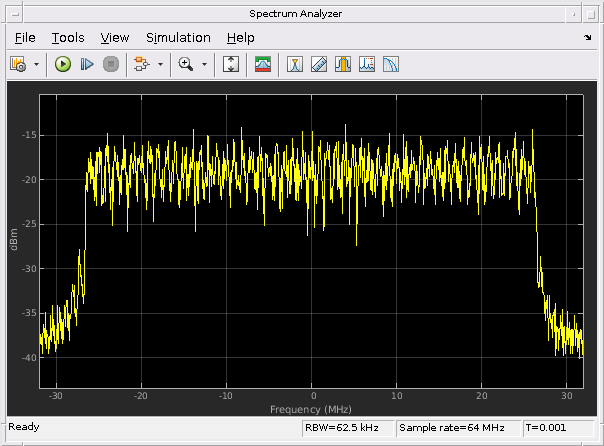Select the Zoom In magnifier tool
This screenshot has height=446, width=604.
pos(186,64)
